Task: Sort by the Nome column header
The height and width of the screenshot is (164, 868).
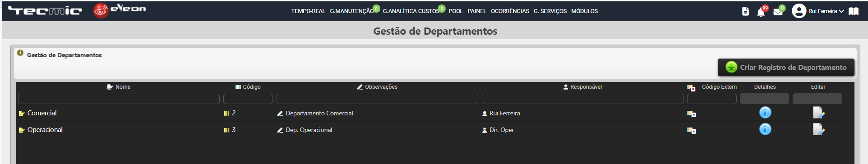Action: (x=119, y=87)
